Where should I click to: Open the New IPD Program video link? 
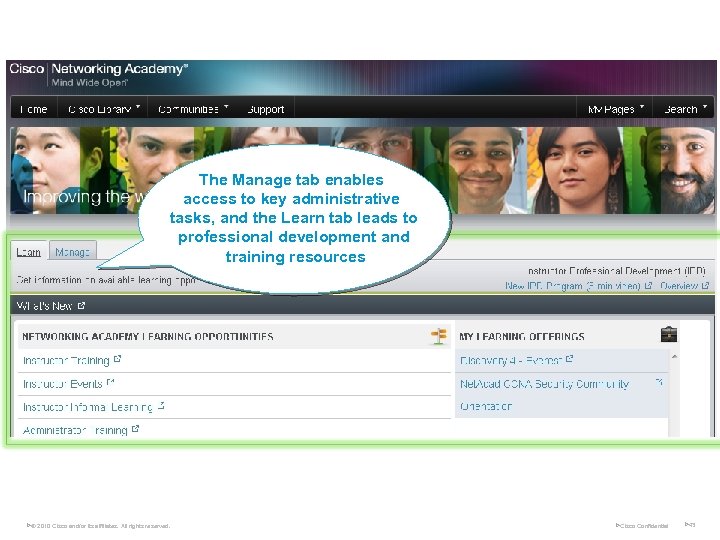(x=573, y=286)
